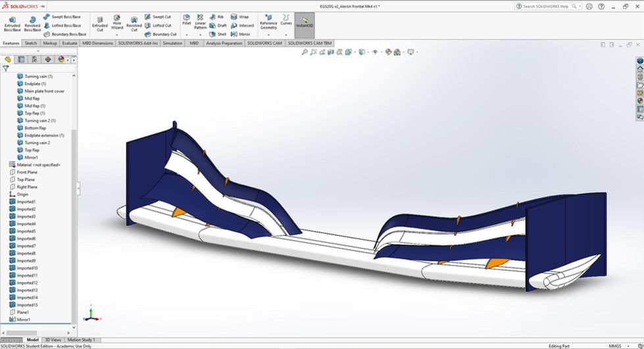This screenshot has width=644, height=349.
Task: Expand the Reference Geometry dropdown arrow
Action: 268,35
